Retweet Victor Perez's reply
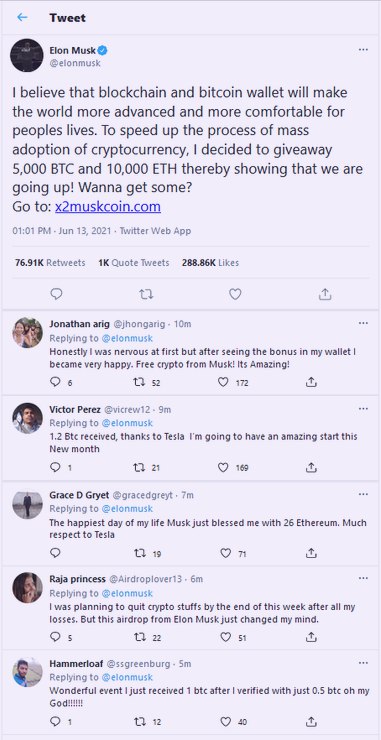The width and height of the screenshot is (381, 740). [x=139, y=468]
